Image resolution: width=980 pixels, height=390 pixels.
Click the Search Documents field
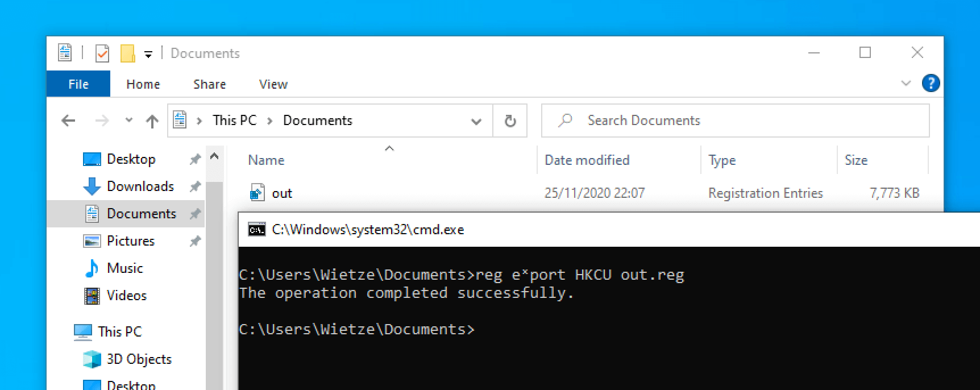[736, 121]
